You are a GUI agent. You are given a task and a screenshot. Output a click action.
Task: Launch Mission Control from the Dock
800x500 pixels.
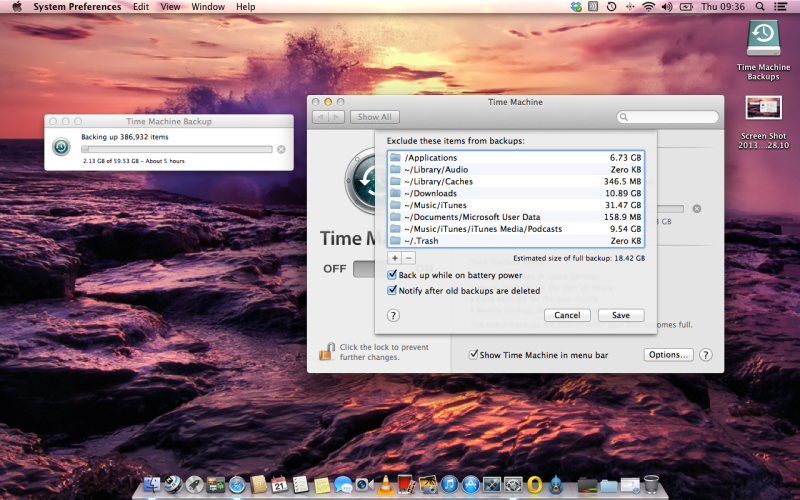[216, 485]
